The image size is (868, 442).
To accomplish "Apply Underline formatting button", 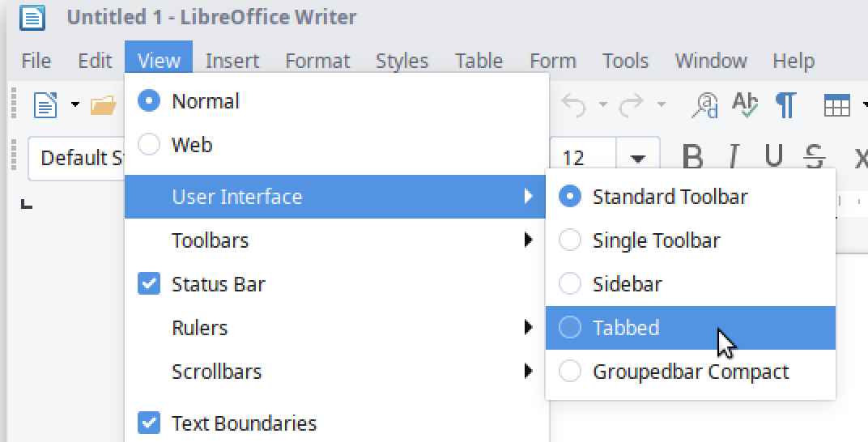I will (x=773, y=157).
